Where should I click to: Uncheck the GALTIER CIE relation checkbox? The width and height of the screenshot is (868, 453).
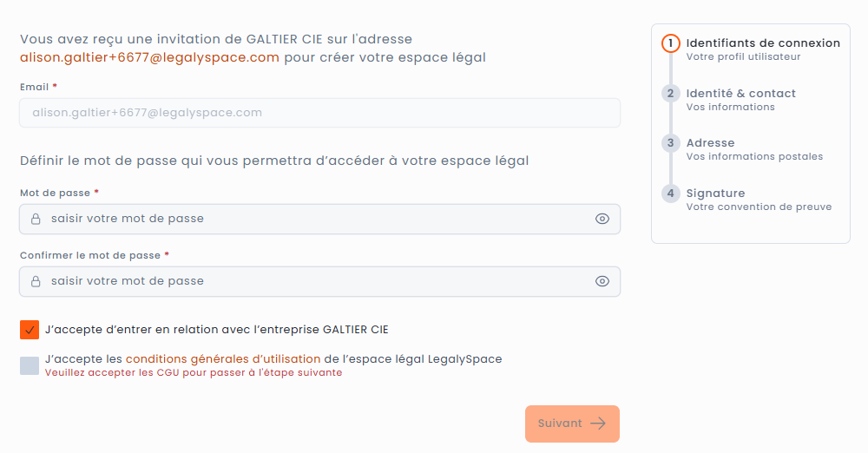pos(30,330)
